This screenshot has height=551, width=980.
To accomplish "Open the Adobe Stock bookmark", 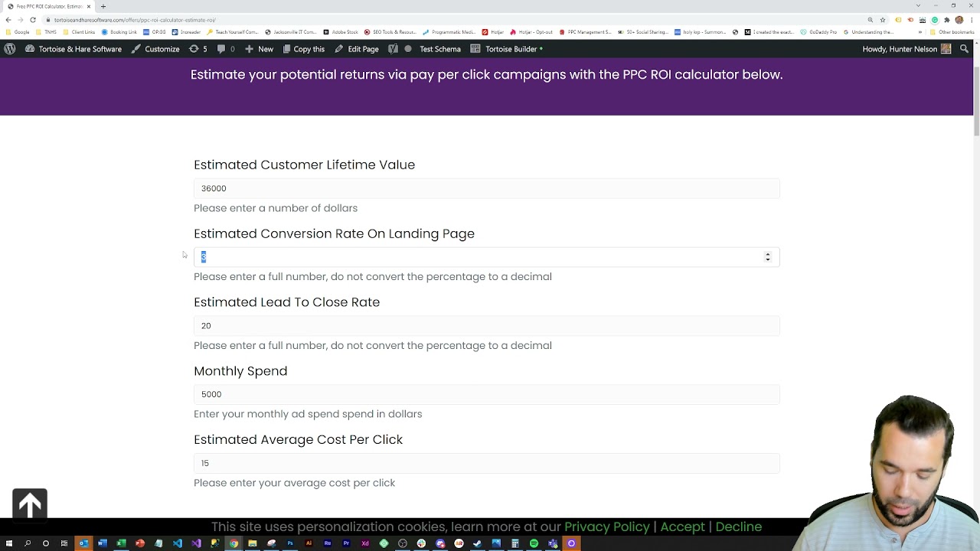I will 341,32.
